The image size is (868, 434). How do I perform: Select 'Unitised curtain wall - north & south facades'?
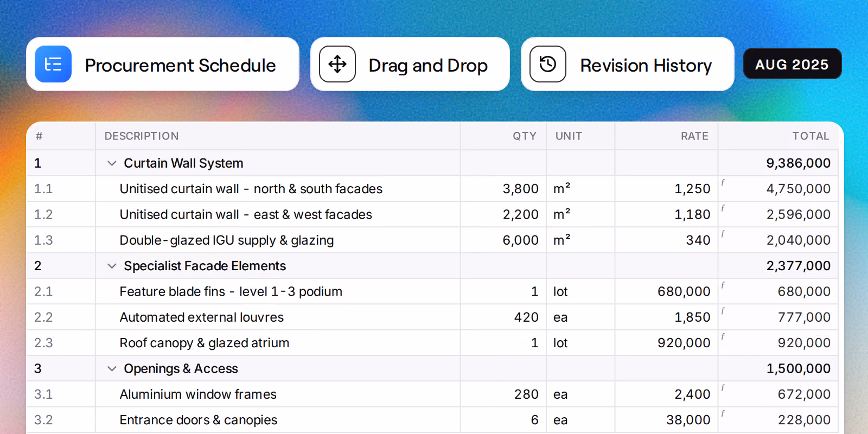251,189
